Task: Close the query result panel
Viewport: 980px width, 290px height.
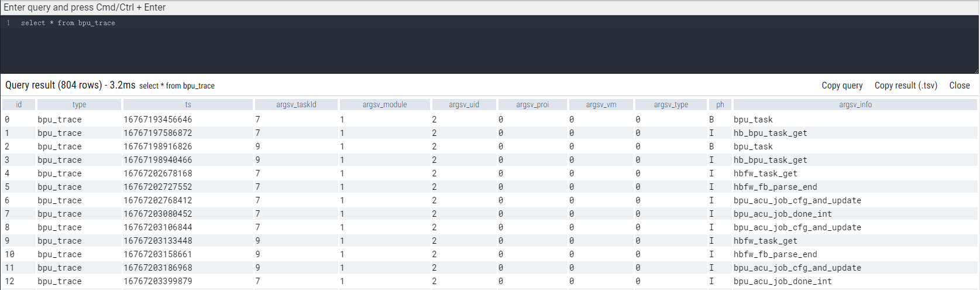Action: pos(959,86)
